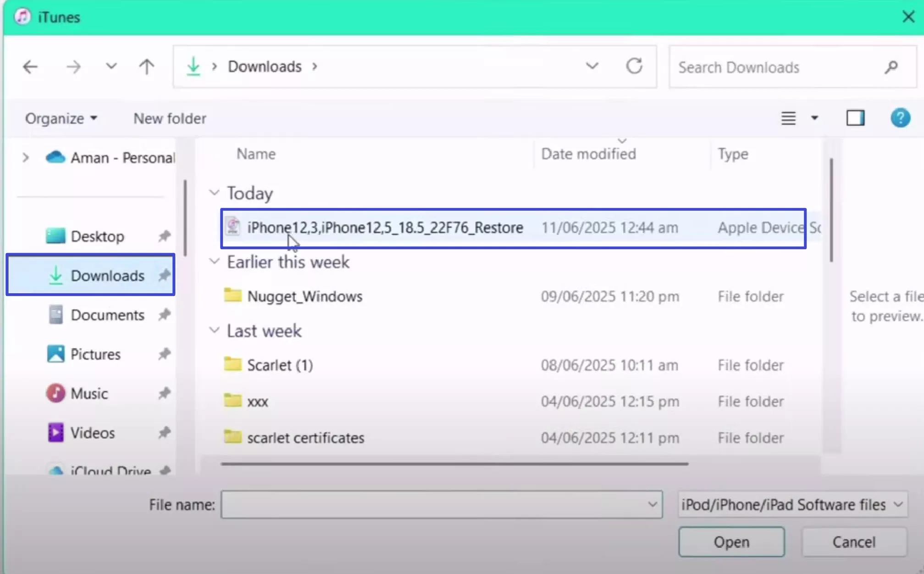Open the file name history dropdown
Image resolution: width=924 pixels, height=574 pixels.
[x=653, y=504]
